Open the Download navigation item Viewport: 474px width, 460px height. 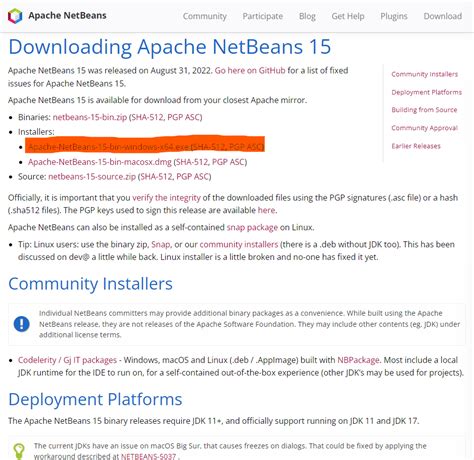click(443, 16)
